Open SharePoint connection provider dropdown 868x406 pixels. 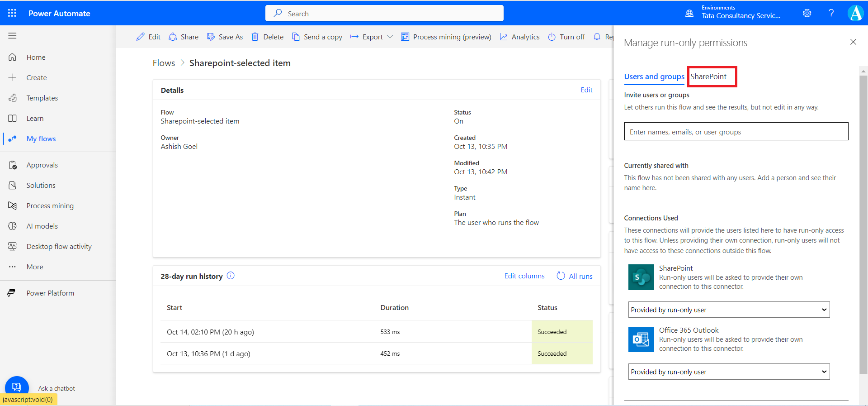coord(729,310)
